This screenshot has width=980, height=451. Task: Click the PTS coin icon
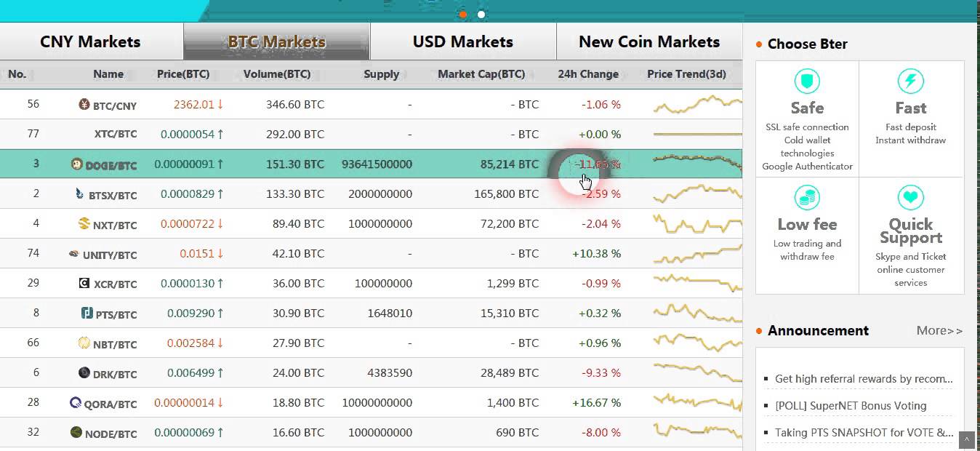point(87,314)
